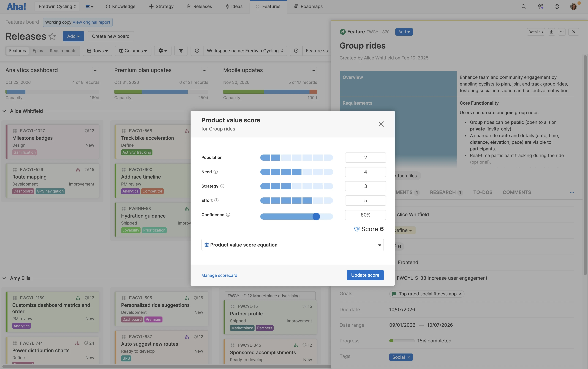
Task: Remove the Social tag
Action: click(x=409, y=357)
